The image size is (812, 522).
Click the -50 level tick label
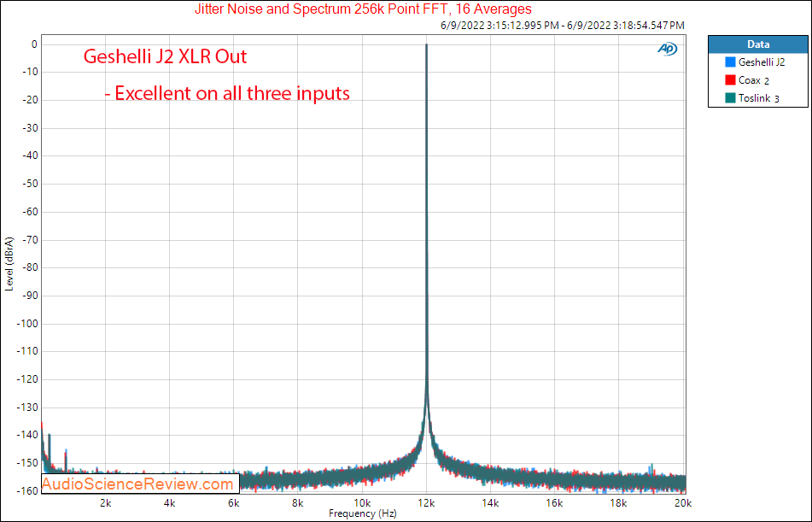[30, 184]
